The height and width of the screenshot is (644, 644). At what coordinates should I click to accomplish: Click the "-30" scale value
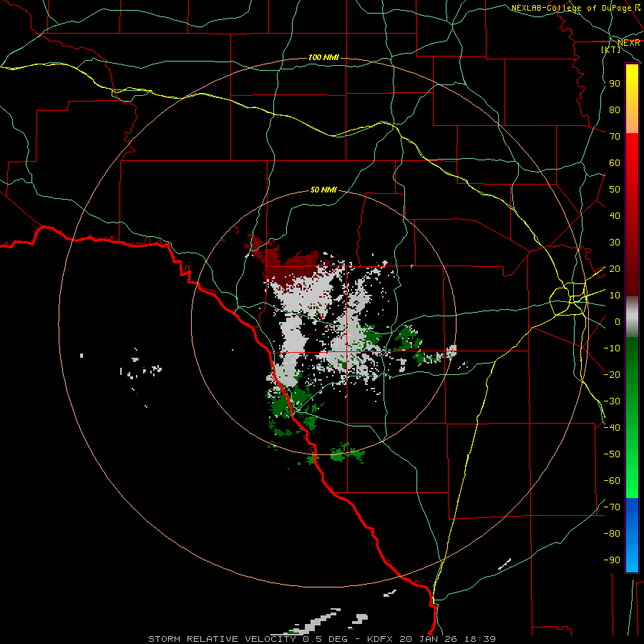coord(612,401)
